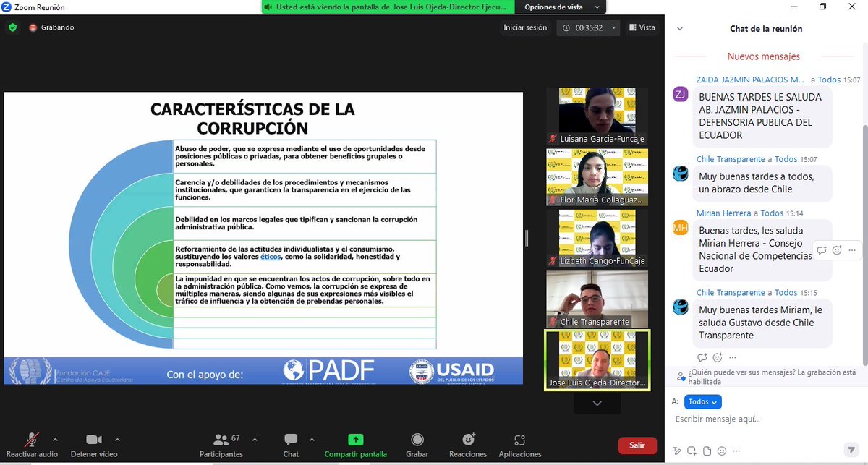
Task: Collapse the chat panel header chevron
Action: point(679,29)
